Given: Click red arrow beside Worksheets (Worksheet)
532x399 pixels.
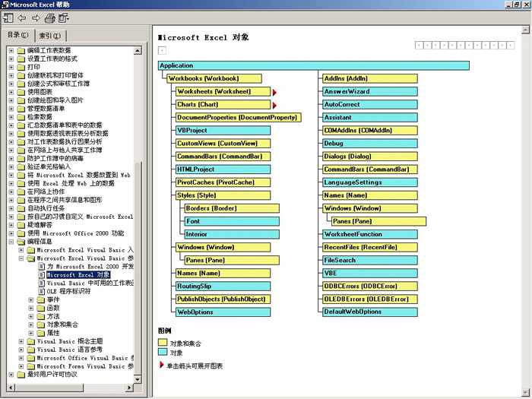Looking at the screenshot, I should coord(274,92).
